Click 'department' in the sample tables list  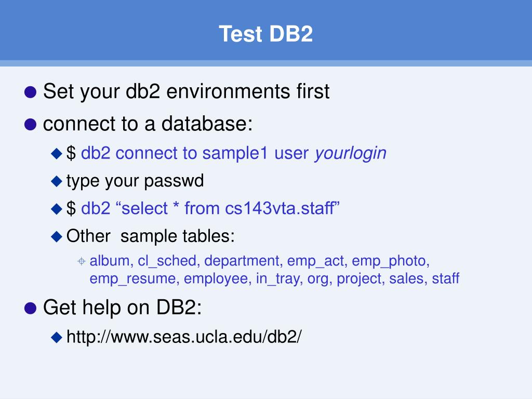click(x=242, y=261)
